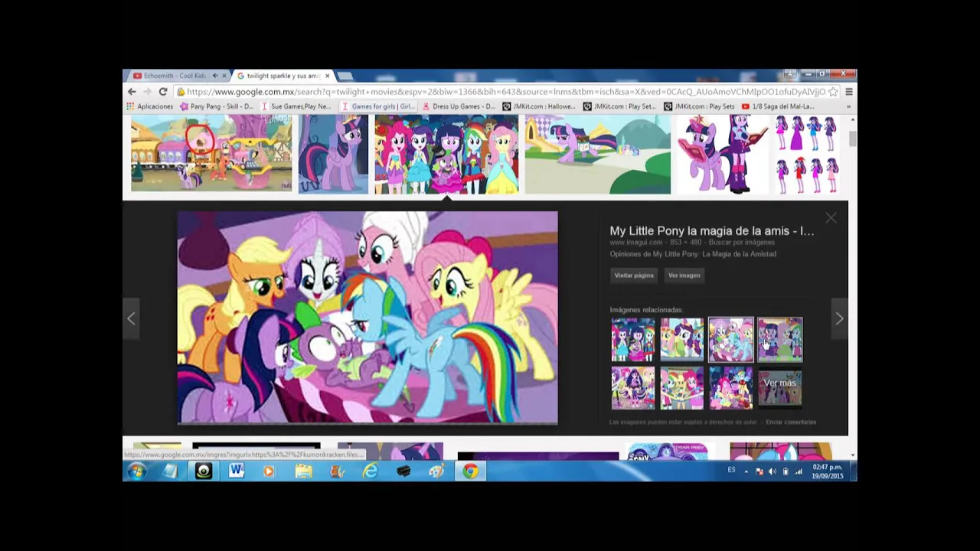Open the Equestria Girls group in dresses result image
The width and height of the screenshot is (980, 551).
[446, 154]
